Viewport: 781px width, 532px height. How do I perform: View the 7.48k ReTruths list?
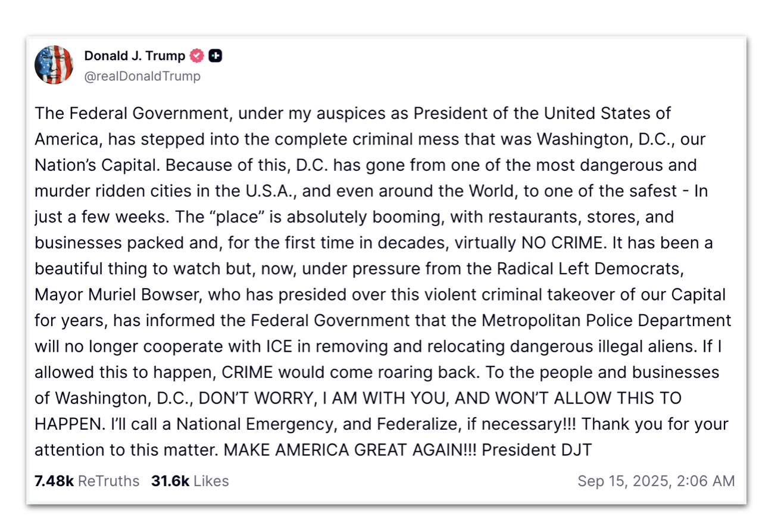pos(87,481)
